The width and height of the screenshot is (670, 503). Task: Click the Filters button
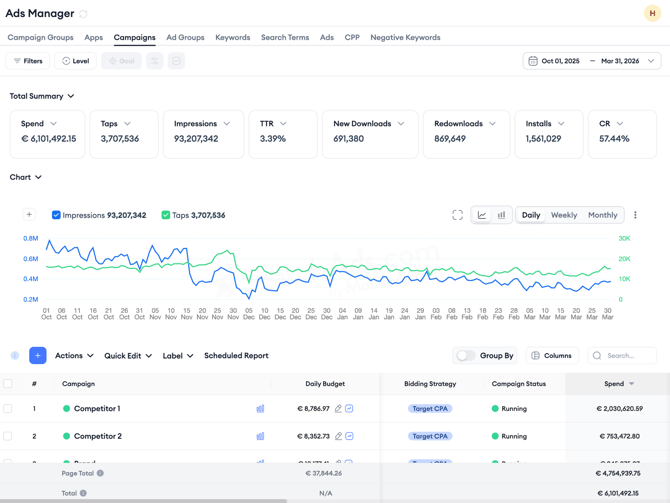(x=28, y=61)
